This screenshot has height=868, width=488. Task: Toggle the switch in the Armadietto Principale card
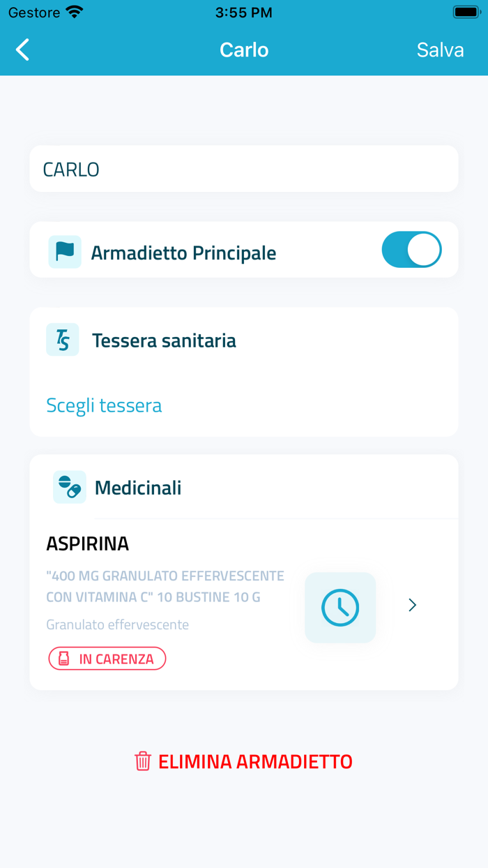coord(411,249)
